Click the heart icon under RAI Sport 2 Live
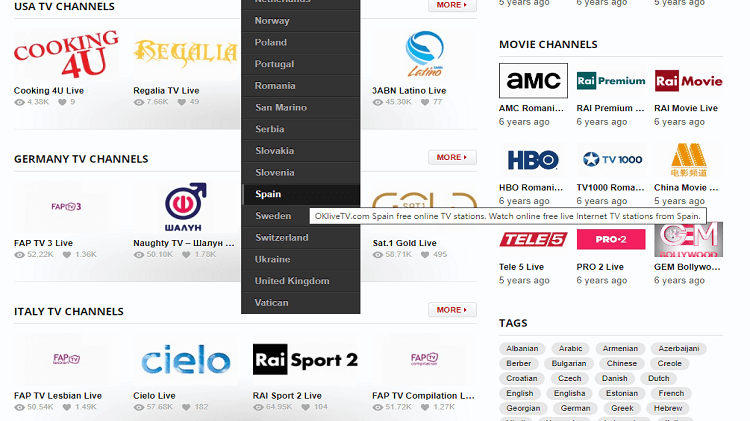The height and width of the screenshot is (421, 750). tap(306, 407)
